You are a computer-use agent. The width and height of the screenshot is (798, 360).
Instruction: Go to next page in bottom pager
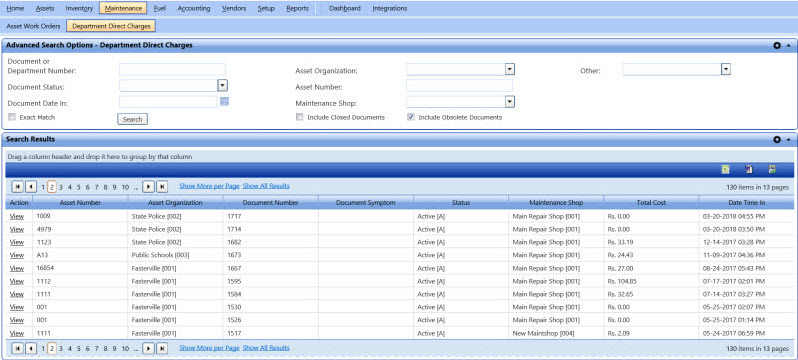148,349
